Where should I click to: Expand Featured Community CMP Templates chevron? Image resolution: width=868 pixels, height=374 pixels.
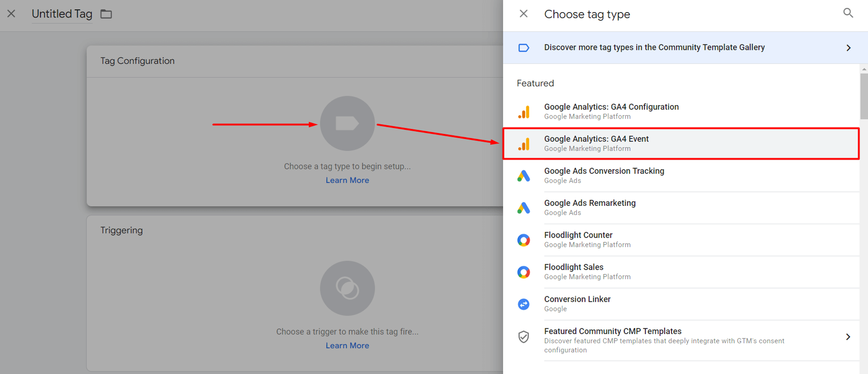tap(848, 337)
